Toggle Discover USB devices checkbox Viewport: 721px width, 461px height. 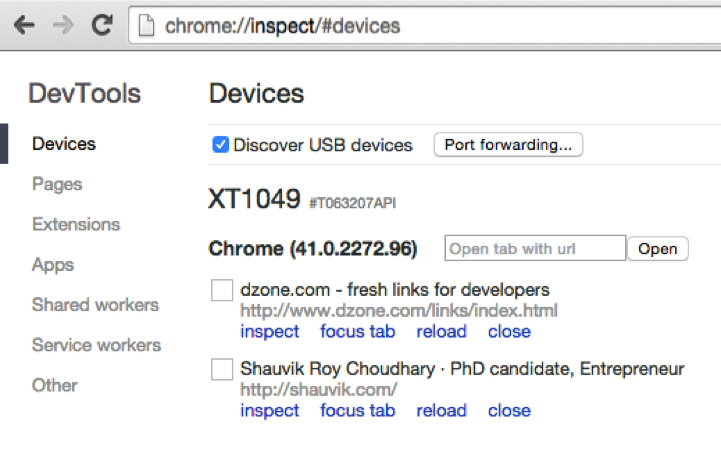coord(221,145)
